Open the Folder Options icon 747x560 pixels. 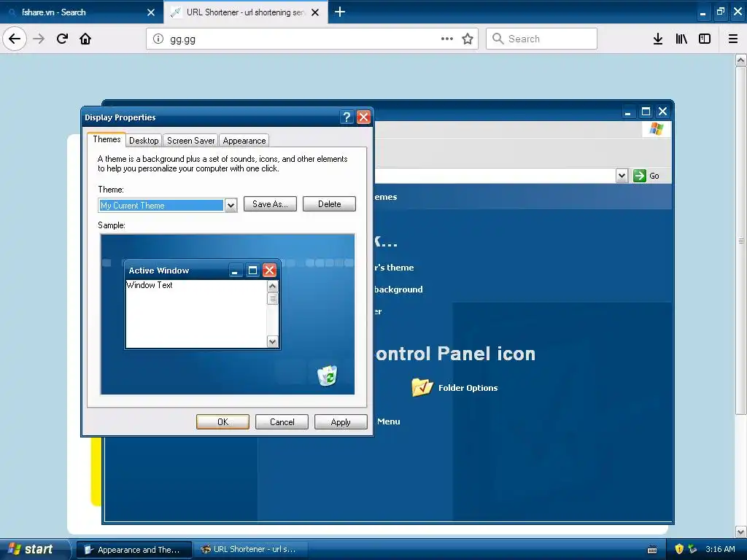pos(422,388)
